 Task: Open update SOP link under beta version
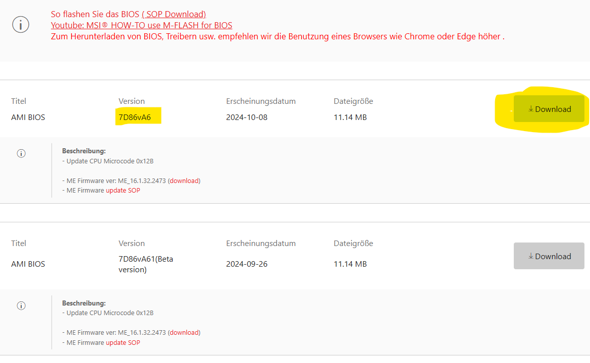tap(123, 342)
